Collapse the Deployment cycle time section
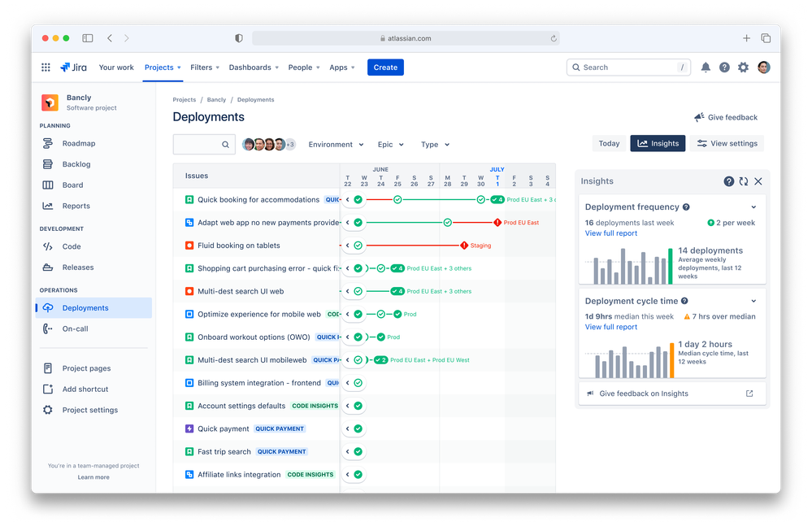 coord(753,301)
